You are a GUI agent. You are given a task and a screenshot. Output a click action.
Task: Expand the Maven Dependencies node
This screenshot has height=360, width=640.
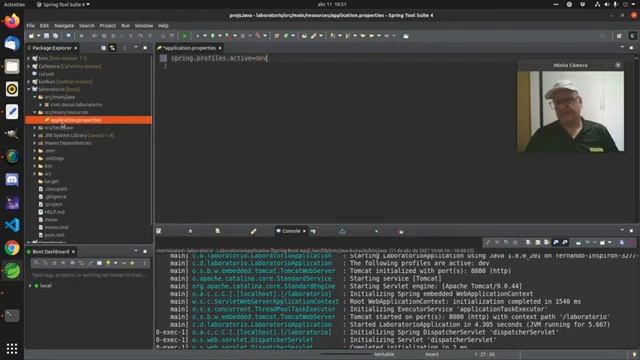pyautogui.click(x=35, y=143)
